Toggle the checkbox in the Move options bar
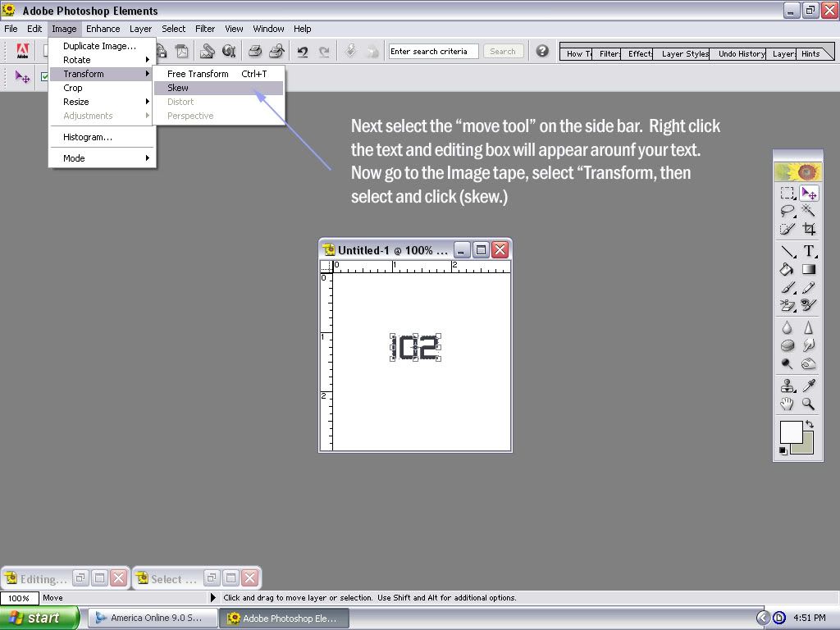The height and width of the screenshot is (630, 840). (44, 77)
